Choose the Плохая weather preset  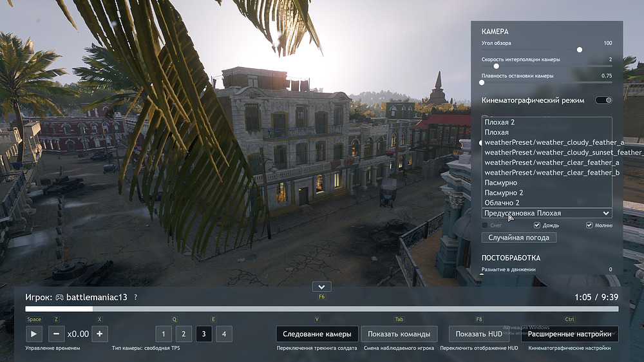click(x=547, y=132)
